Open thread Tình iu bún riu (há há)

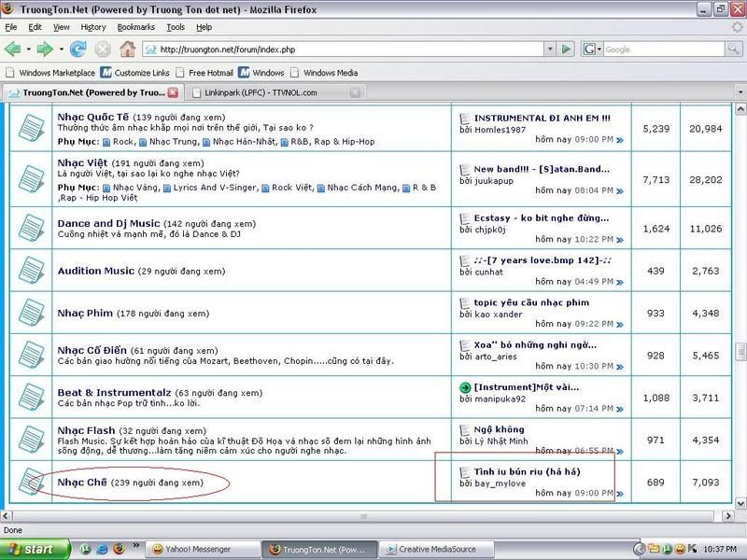527,472
